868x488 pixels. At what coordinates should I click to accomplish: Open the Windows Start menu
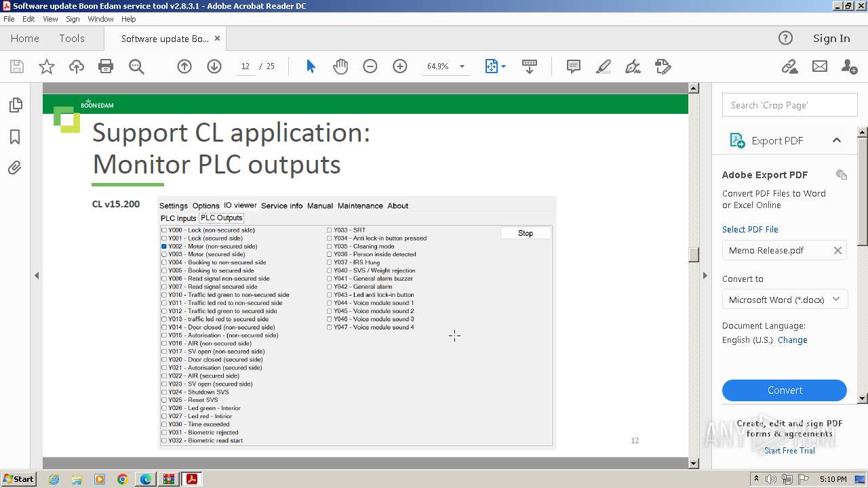18,479
